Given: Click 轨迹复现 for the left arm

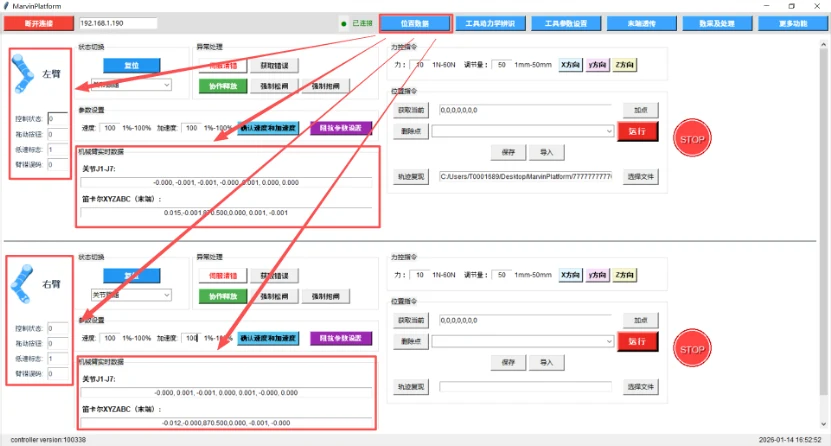Looking at the screenshot, I should point(411,176).
